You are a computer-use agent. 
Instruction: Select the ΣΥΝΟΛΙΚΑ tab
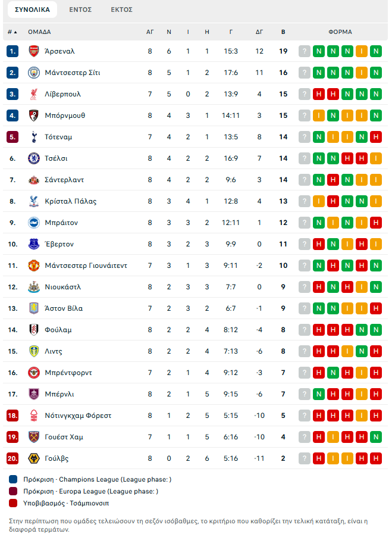tap(32, 10)
